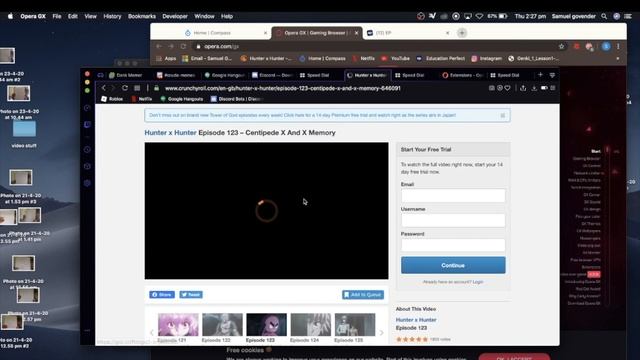Open the GX Corner icon left of the tabs
Viewport: 640px width, 360px height.
100,75
